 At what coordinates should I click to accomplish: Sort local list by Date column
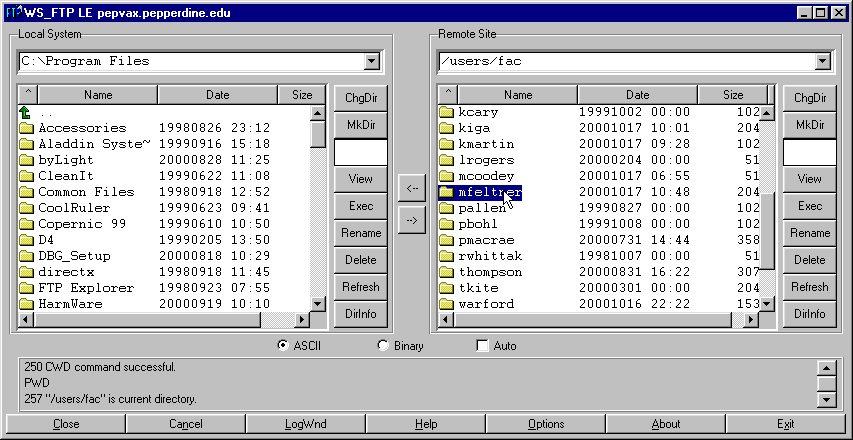pos(218,95)
